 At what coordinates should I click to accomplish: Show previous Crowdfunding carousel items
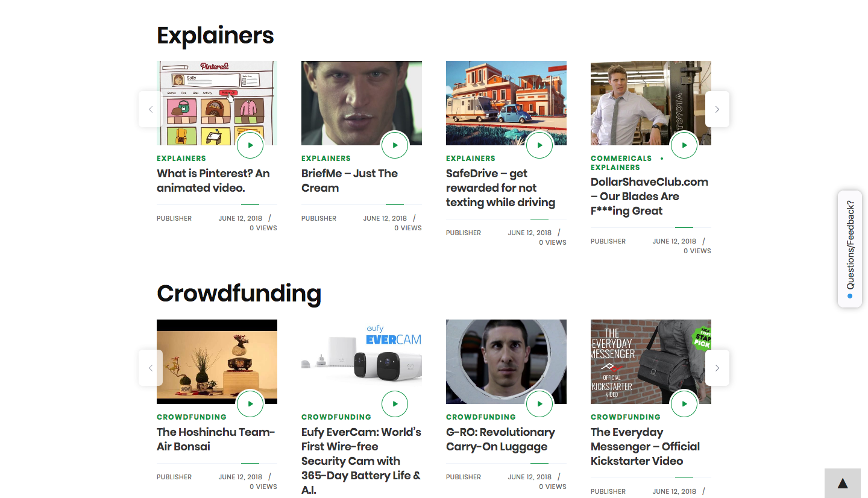(x=151, y=368)
